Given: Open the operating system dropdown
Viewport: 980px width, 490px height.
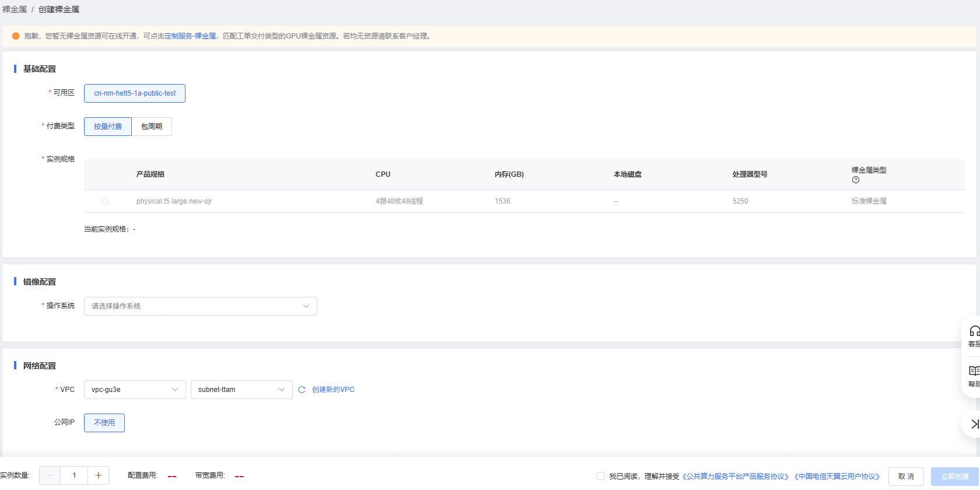Looking at the screenshot, I should 200,306.
